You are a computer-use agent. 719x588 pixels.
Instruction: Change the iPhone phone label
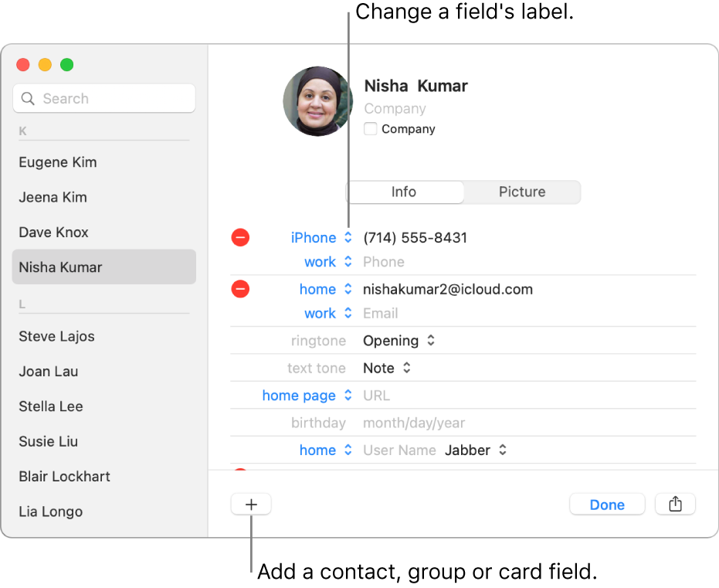tap(321, 237)
